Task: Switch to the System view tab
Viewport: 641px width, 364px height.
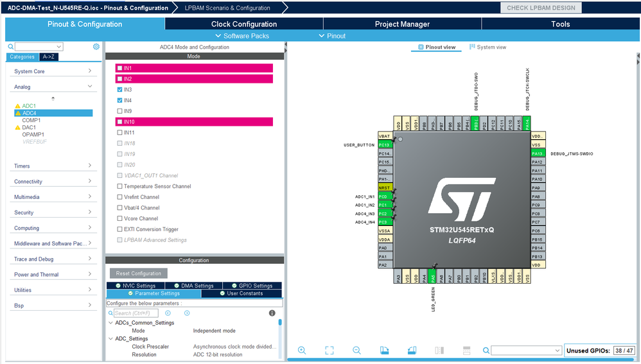Action: tap(487, 47)
